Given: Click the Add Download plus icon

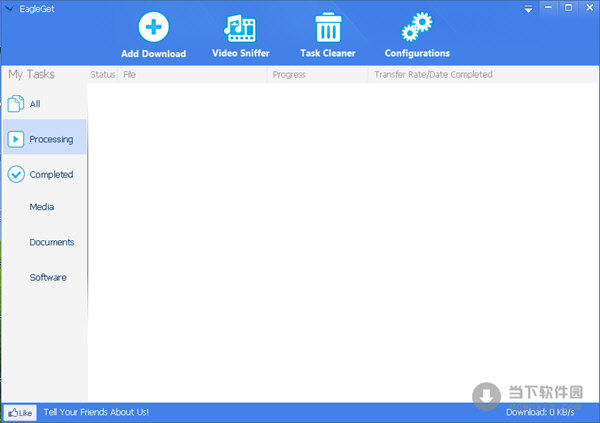Looking at the screenshot, I should (153, 27).
